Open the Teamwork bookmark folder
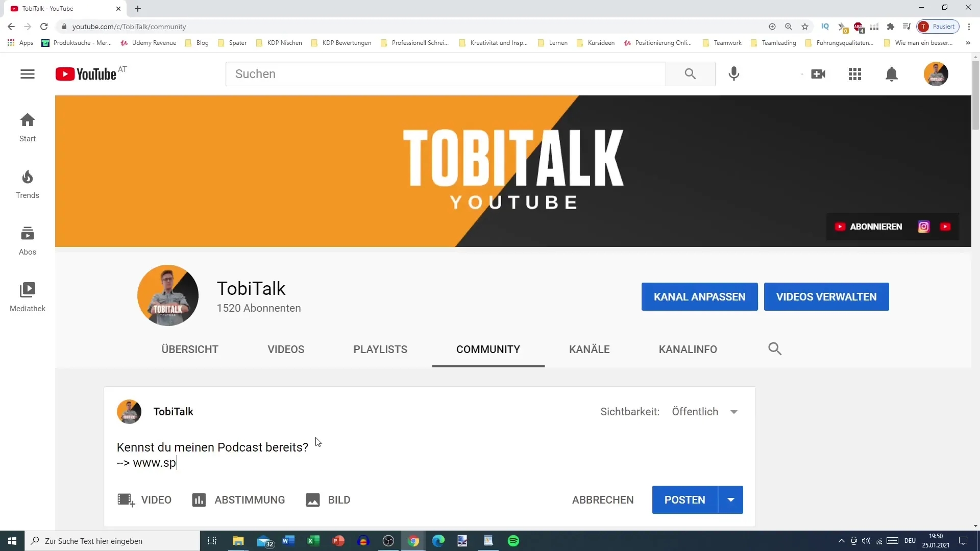The width and height of the screenshot is (980, 551). (x=722, y=43)
